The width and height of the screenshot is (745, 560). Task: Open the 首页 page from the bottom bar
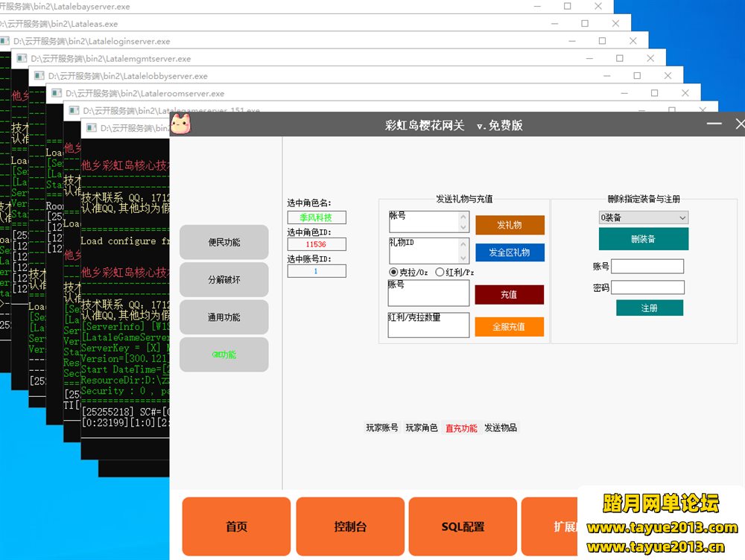coord(236,526)
